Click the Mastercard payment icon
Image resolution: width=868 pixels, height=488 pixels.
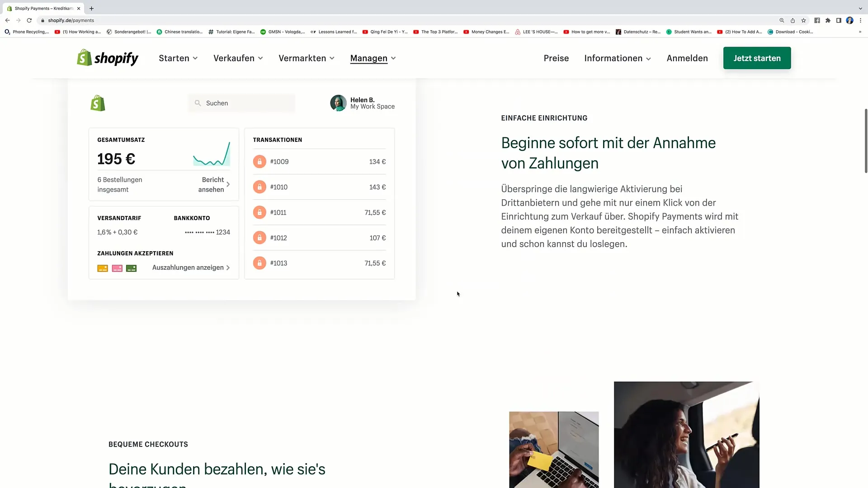point(117,267)
